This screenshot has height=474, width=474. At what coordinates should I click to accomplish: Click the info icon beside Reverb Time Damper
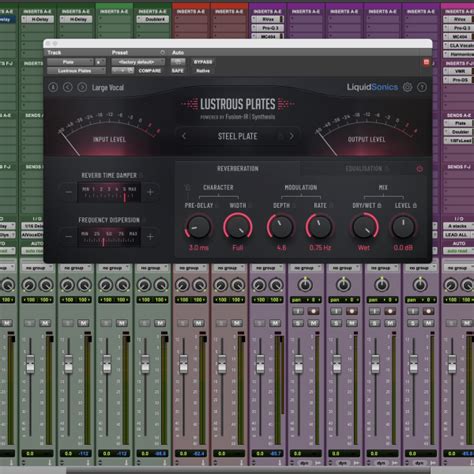[x=141, y=175]
